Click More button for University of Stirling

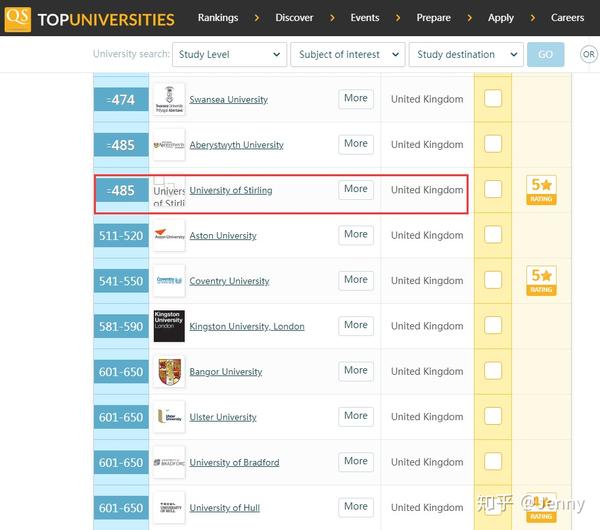click(356, 189)
